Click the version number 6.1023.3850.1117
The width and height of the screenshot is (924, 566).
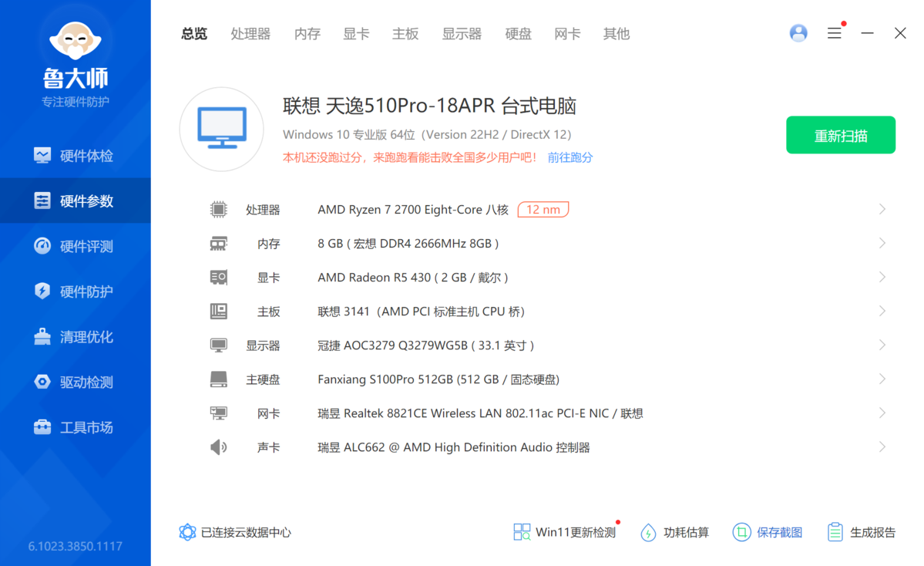[x=76, y=547]
